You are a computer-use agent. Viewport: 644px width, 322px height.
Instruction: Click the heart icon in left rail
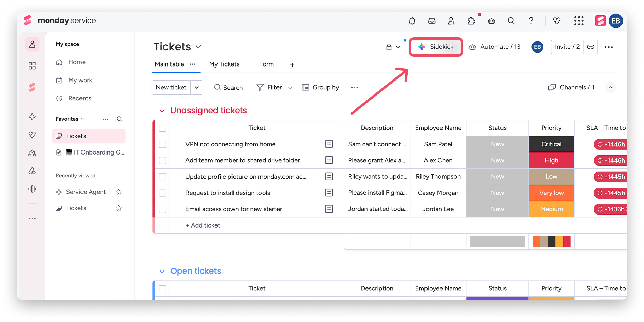click(32, 135)
